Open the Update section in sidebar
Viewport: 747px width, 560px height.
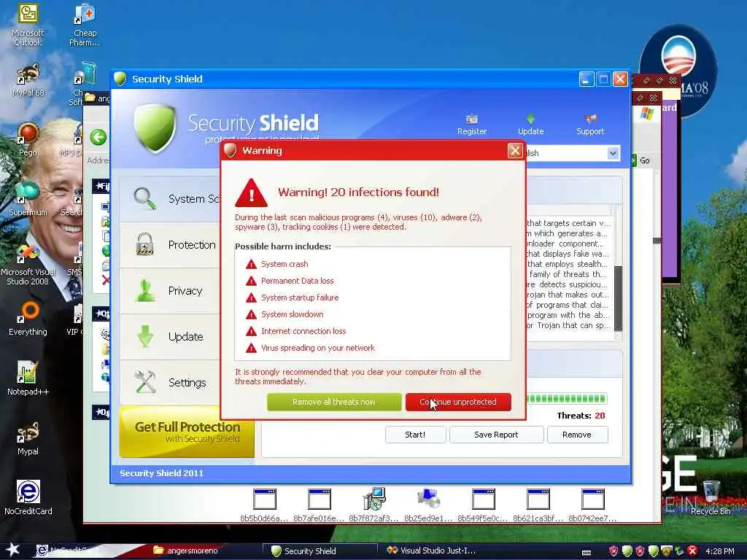point(171,337)
